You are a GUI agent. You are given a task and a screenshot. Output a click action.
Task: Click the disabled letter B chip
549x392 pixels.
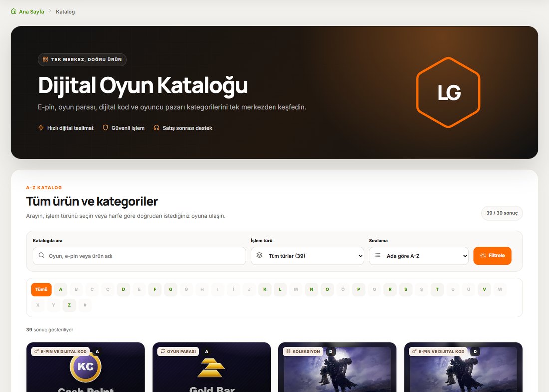[76, 289]
